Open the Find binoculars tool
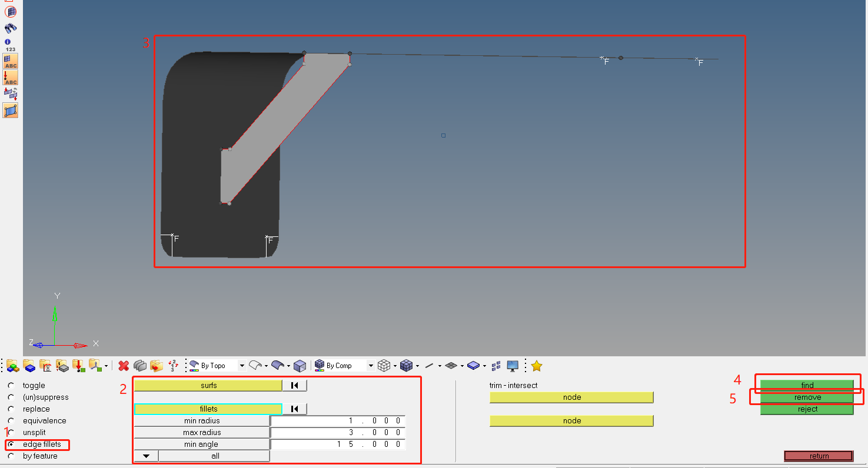 tap(11, 28)
